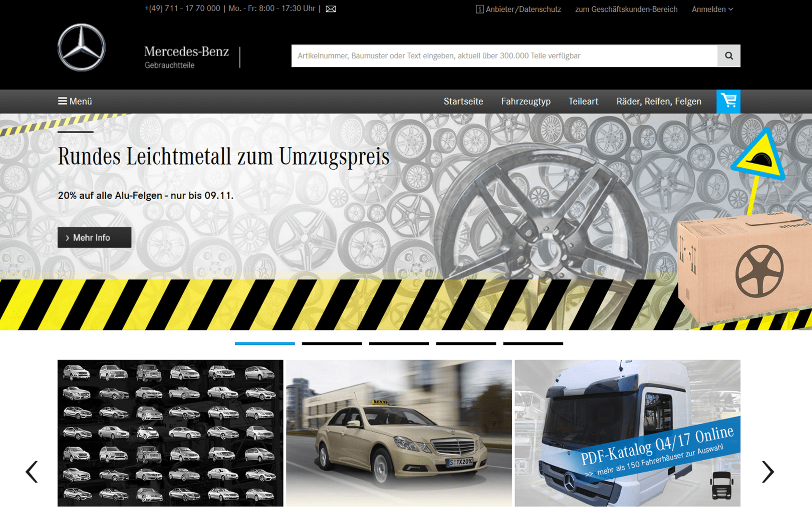Open the hamburger Menü

click(75, 101)
